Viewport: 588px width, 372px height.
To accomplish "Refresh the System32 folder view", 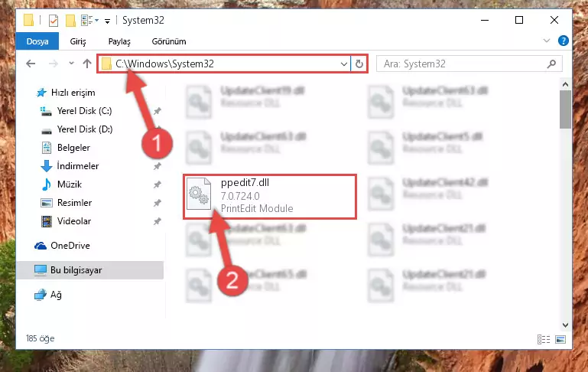I will coord(359,64).
